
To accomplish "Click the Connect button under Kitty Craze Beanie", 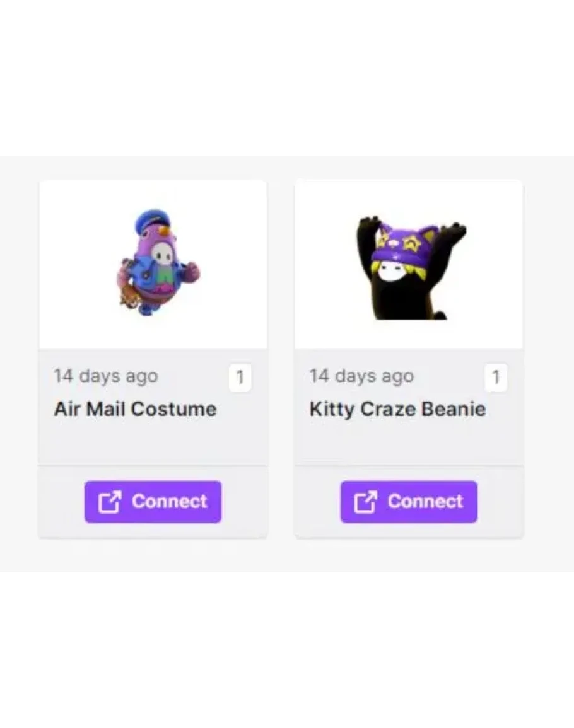I will click(409, 502).
